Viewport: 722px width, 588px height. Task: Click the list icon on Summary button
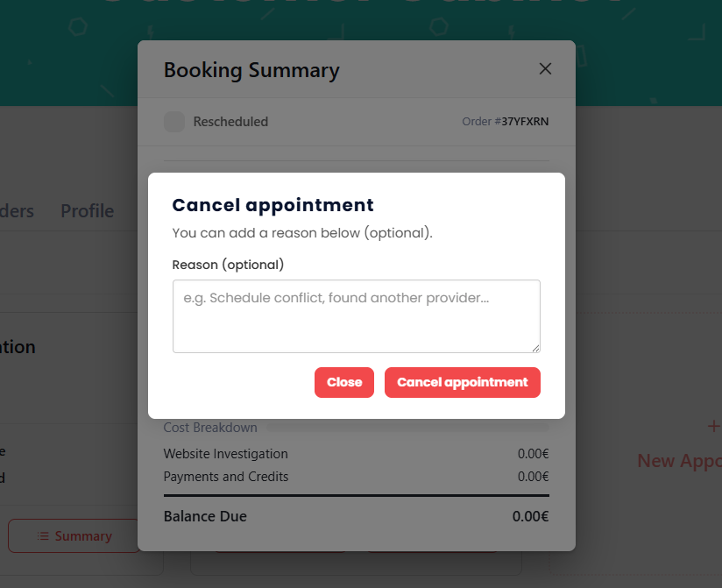(x=43, y=536)
